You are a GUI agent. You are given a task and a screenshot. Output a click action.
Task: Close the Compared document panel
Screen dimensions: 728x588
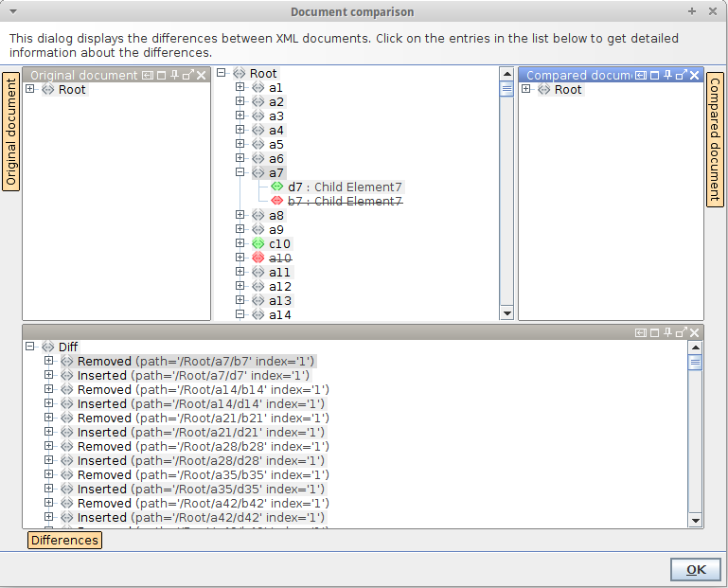coord(694,75)
